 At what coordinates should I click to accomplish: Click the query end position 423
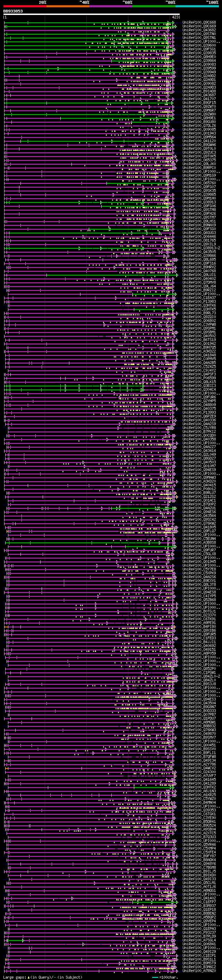click(x=175, y=17)
